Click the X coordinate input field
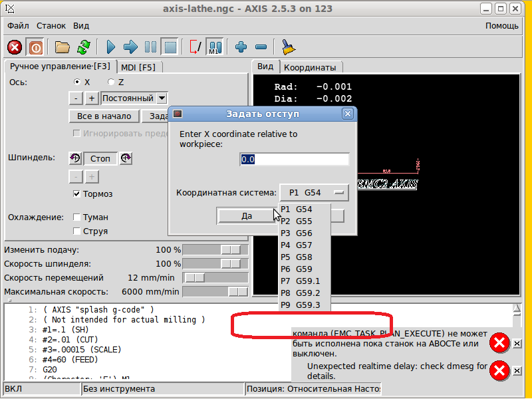The image size is (532, 399). 295,159
